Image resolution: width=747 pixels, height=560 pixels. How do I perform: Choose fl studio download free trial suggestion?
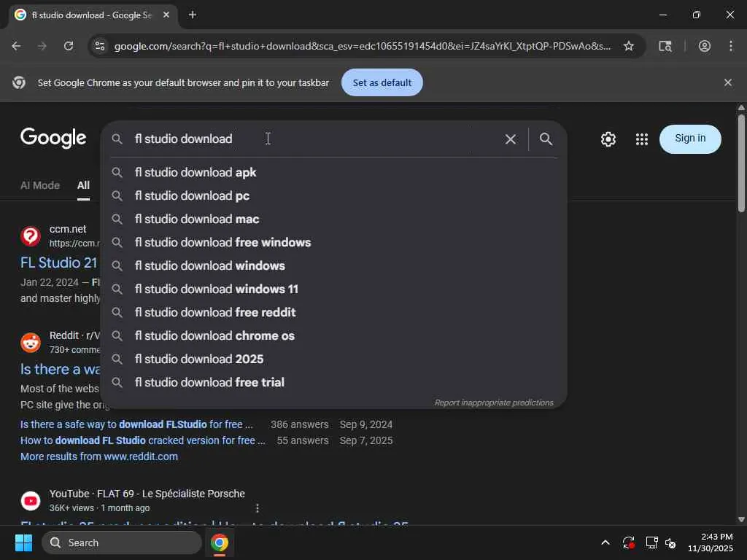pyautogui.click(x=333, y=382)
